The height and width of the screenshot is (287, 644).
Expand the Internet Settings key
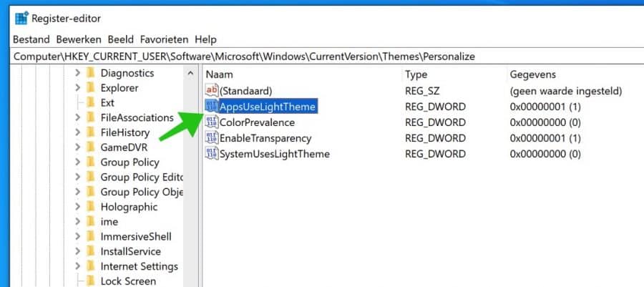(77, 266)
